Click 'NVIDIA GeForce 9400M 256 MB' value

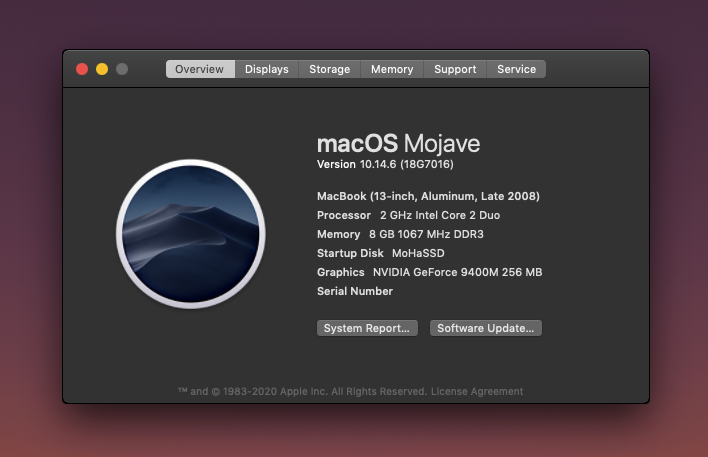(x=457, y=272)
